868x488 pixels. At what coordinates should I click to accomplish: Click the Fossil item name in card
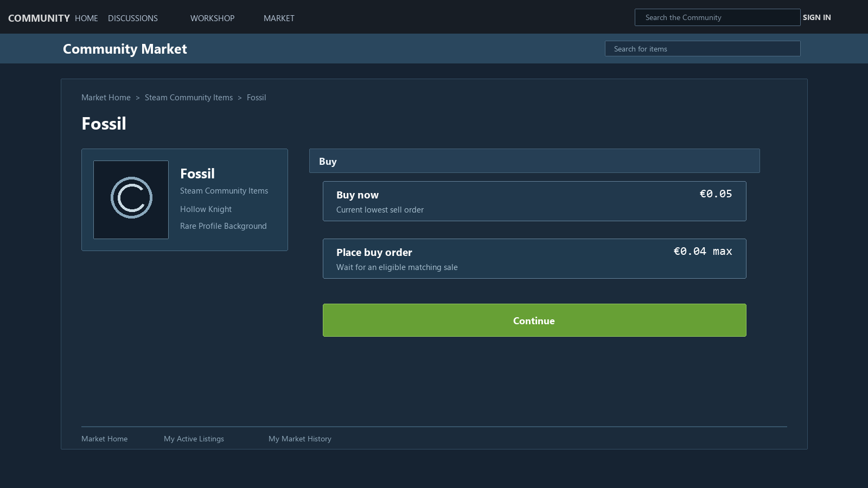(197, 174)
